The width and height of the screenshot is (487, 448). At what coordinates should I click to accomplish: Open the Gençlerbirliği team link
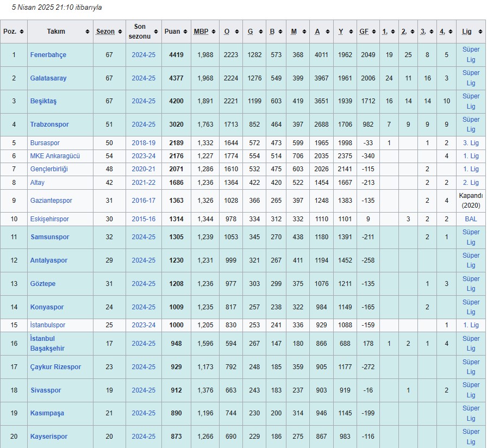49,169
